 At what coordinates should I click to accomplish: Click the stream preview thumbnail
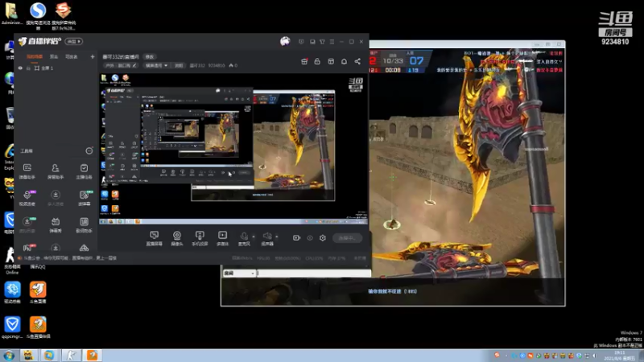[233, 149]
